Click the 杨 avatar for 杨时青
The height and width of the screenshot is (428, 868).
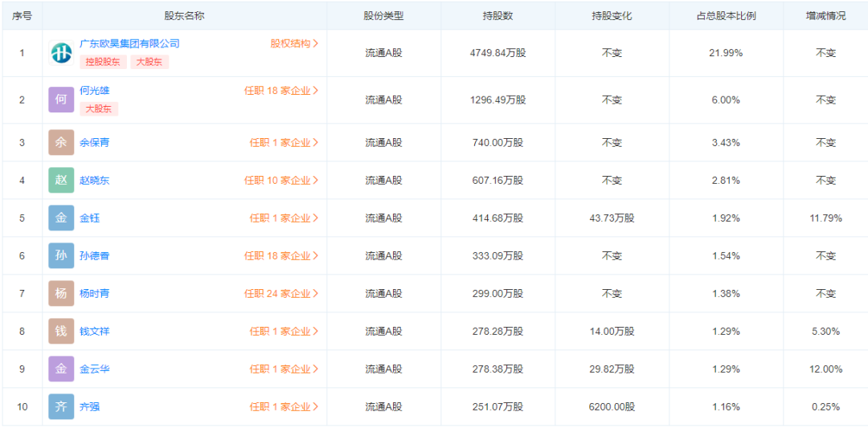(61, 294)
